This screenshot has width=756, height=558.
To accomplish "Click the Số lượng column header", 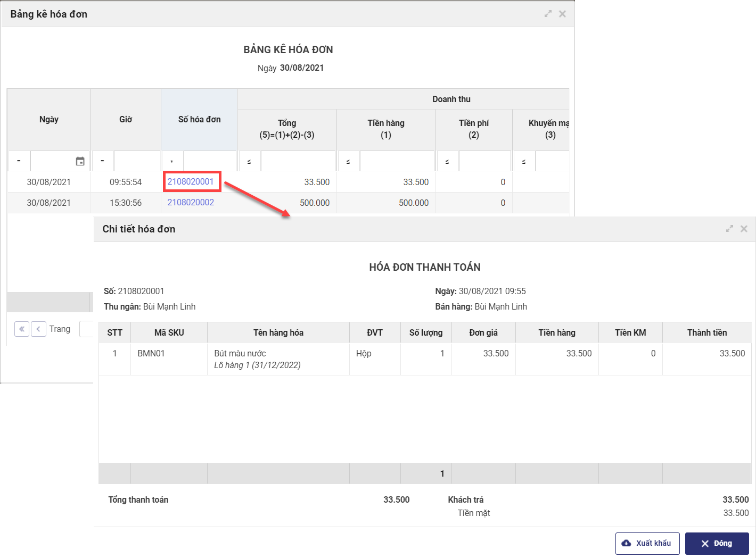I will (x=426, y=333).
